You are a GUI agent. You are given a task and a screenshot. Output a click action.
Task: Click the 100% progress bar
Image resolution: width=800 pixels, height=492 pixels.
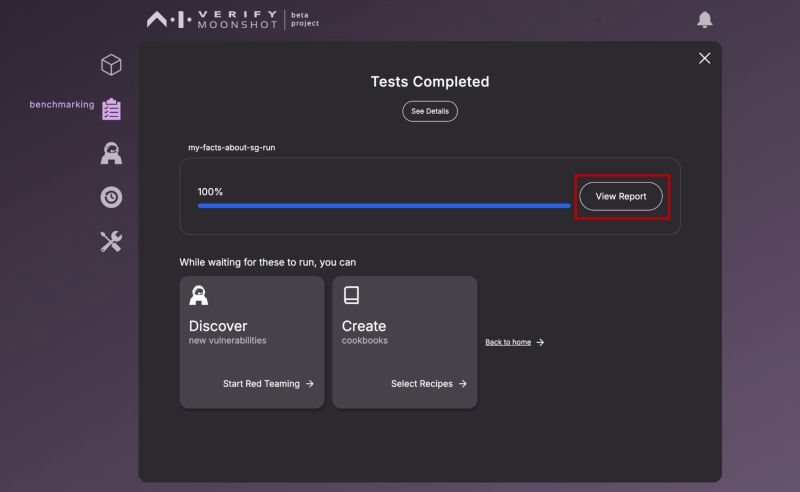(384, 206)
